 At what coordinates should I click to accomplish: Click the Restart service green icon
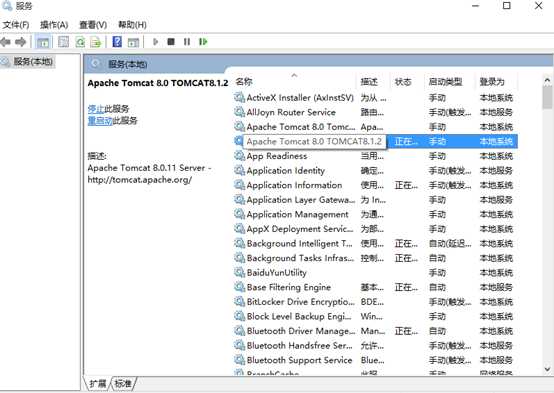click(203, 42)
